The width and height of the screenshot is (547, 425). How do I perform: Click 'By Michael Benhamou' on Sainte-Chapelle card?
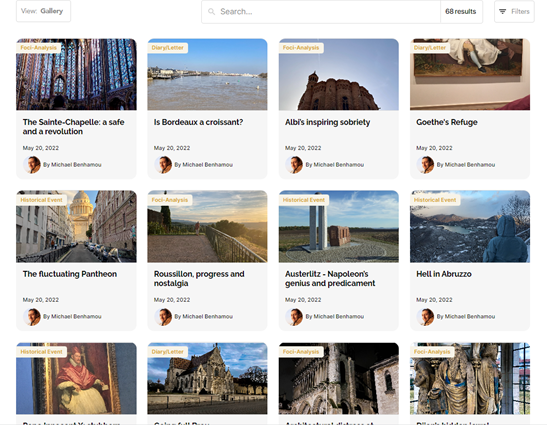point(72,165)
